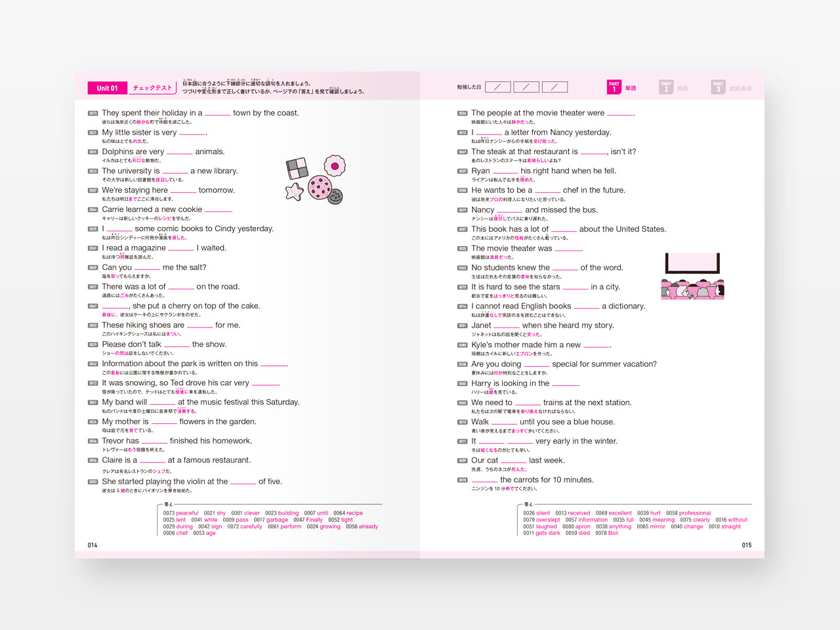Image resolution: width=840 pixels, height=630 pixels.
Task: Click the large pink chocolate chip cookie
Action: (319, 188)
